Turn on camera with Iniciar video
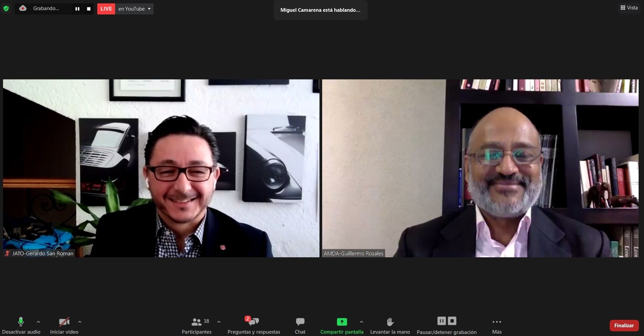 point(64,326)
